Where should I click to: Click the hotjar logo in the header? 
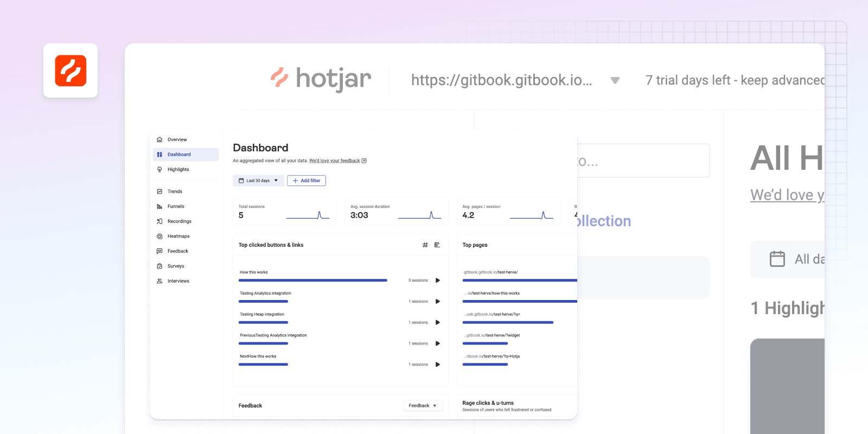coord(321,79)
